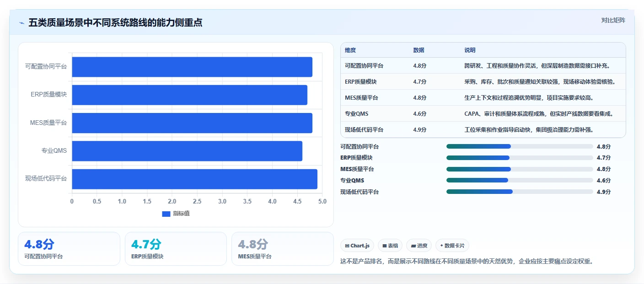This screenshot has height=284, width=644.
Task: Click the 专业QMS 4.6分 progress bar
Action: tap(520, 180)
